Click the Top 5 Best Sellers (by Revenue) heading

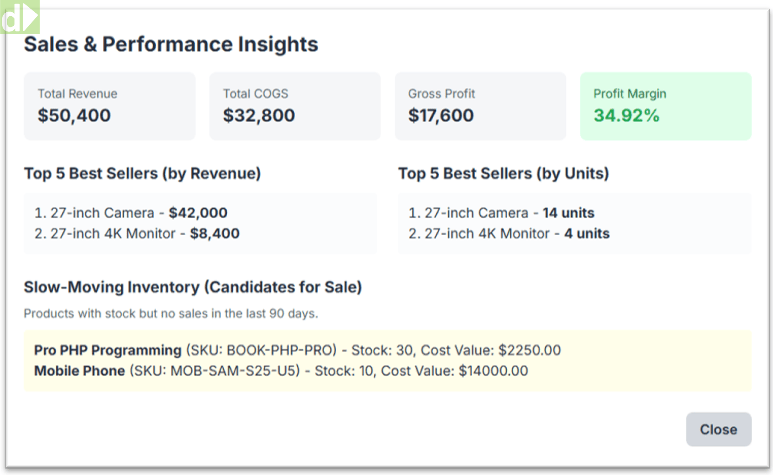point(142,174)
